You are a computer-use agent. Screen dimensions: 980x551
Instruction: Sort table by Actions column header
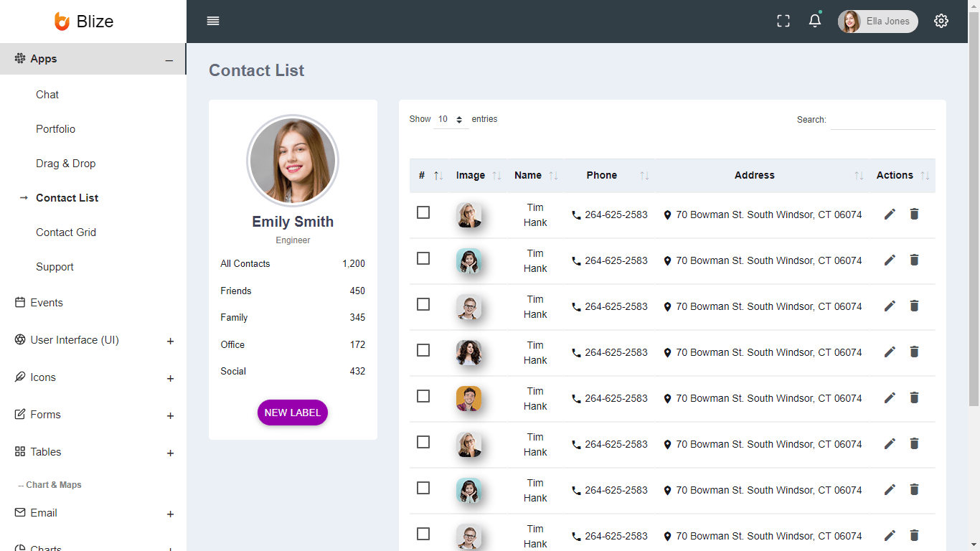coord(903,175)
